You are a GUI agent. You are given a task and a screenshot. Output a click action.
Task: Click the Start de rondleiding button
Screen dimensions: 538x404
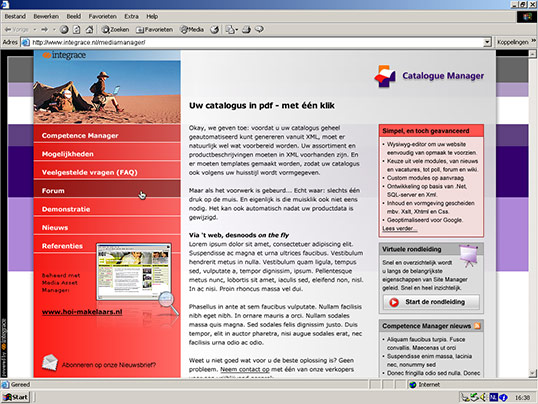[x=431, y=302]
